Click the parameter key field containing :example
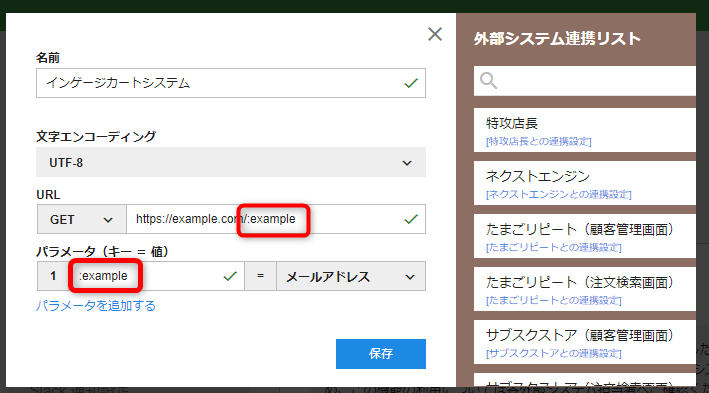Viewport: 709px width, 393px height. pos(156,276)
